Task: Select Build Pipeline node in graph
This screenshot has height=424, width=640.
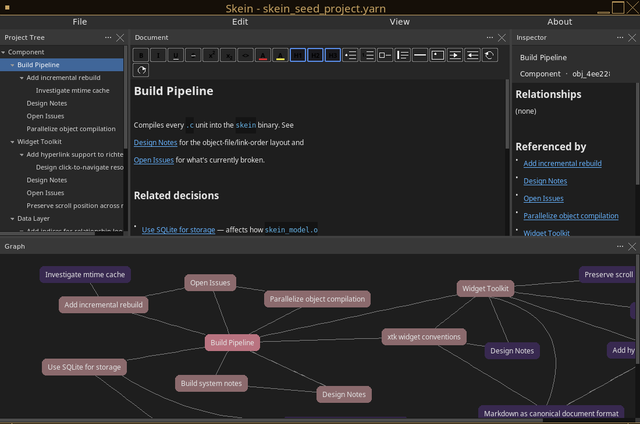Action: [x=232, y=342]
